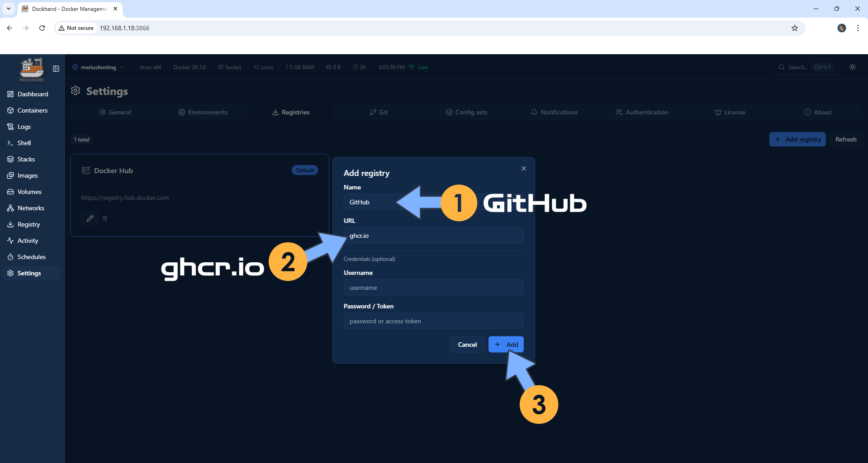Viewport: 868px width, 463px height.
Task: Delete the Docker Hub registry
Action: coord(105,218)
